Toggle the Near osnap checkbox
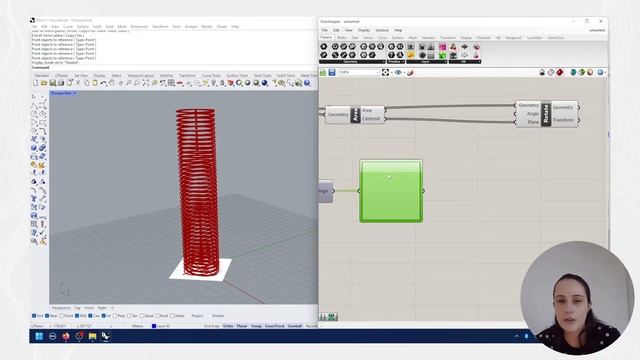Viewport: 640px width, 360px height. click(x=47, y=316)
